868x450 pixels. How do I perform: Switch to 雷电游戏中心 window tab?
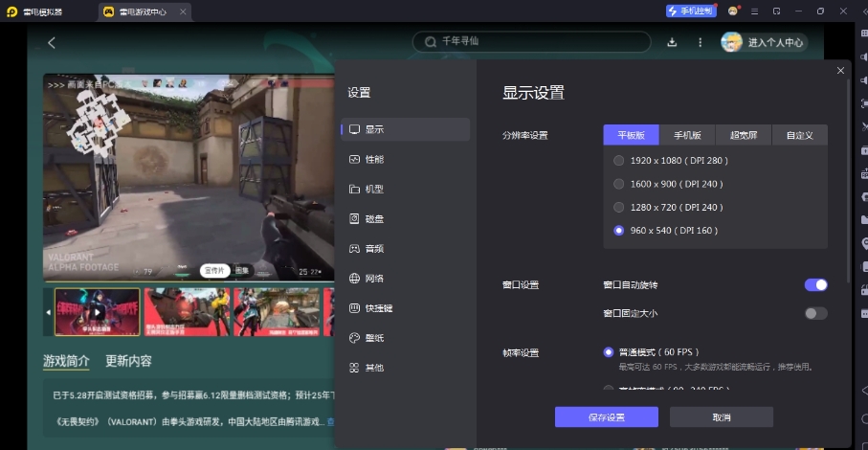click(x=143, y=11)
